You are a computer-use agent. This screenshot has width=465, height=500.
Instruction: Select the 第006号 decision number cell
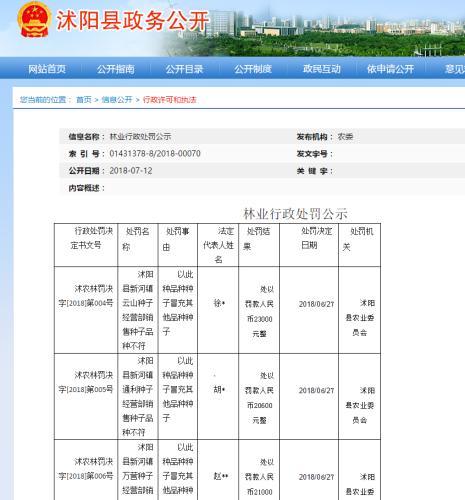click(x=86, y=470)
